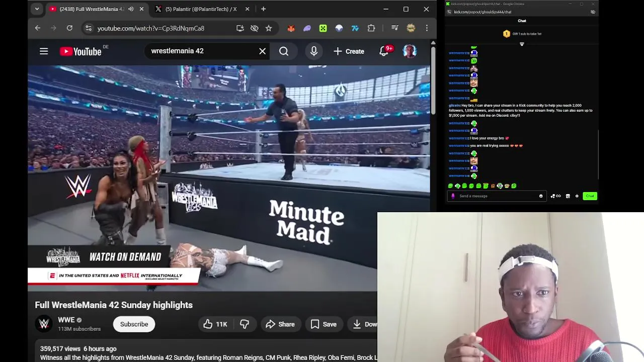View site information icon in address bar
Image resolution: width=644 pixels, height=362 pixels.
point(89,28)
